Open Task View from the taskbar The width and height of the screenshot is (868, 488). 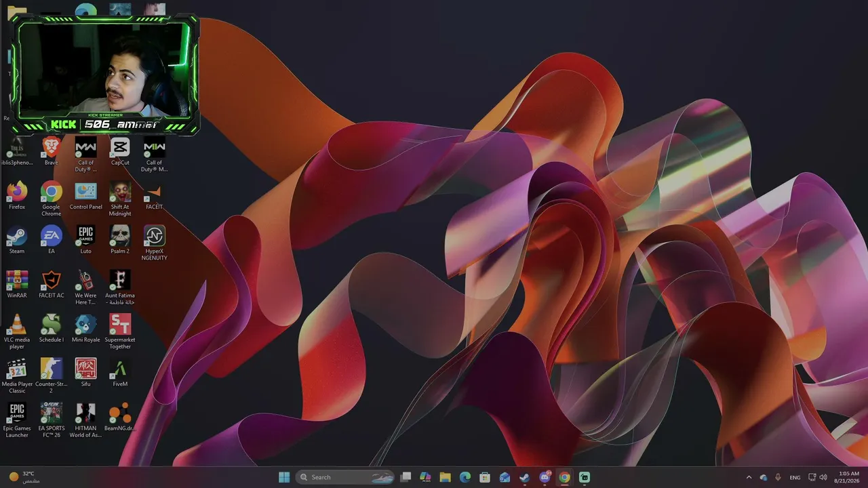pos(406,477)
